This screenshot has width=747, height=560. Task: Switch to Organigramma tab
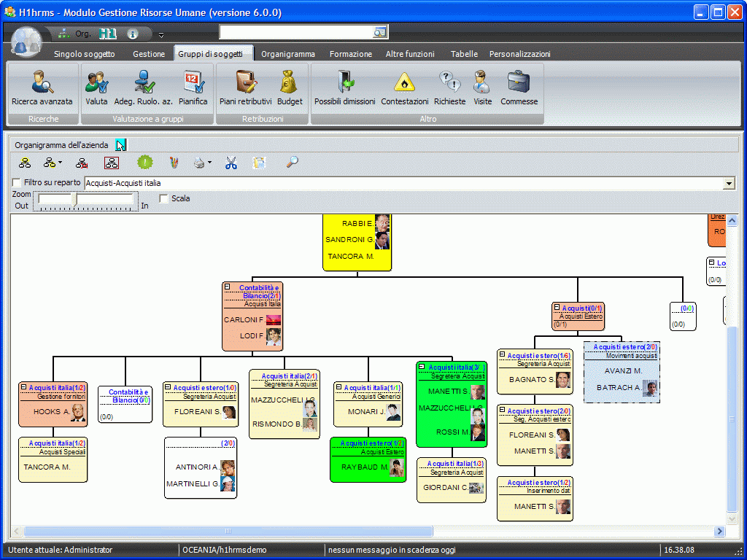point(287,54)
